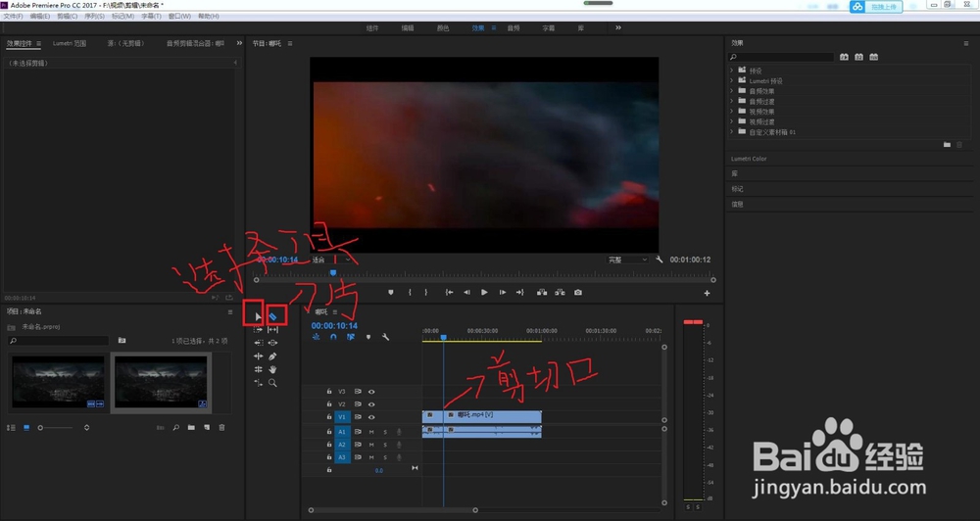Add marker in the program monitor
980x521 pixels.
pyautogui.click(x=391, y=293)
